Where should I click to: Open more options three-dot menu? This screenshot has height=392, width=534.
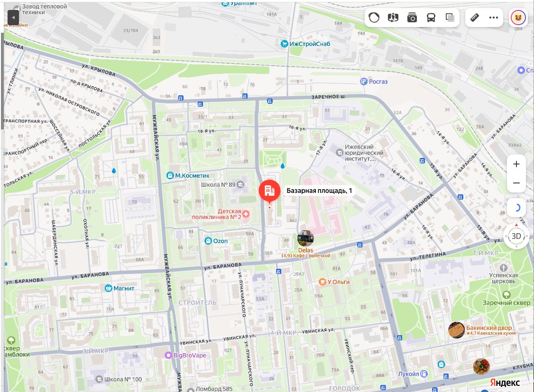[494, 18]
